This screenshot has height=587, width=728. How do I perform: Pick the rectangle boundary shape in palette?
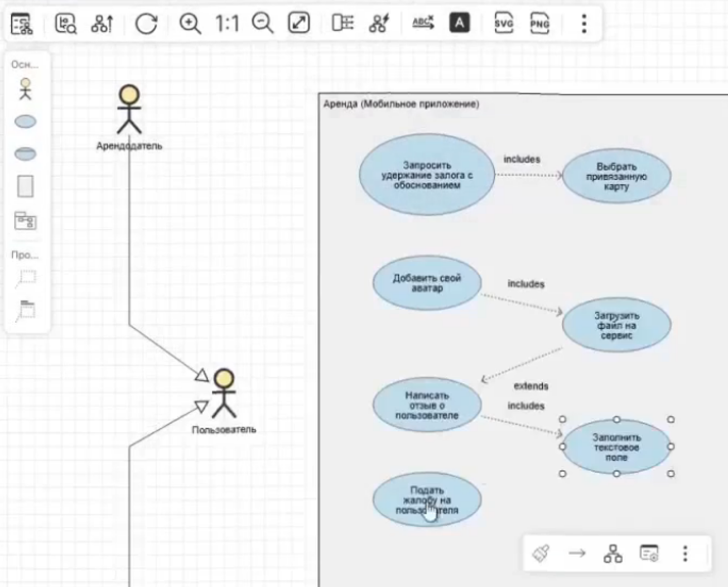coord(25,186)
